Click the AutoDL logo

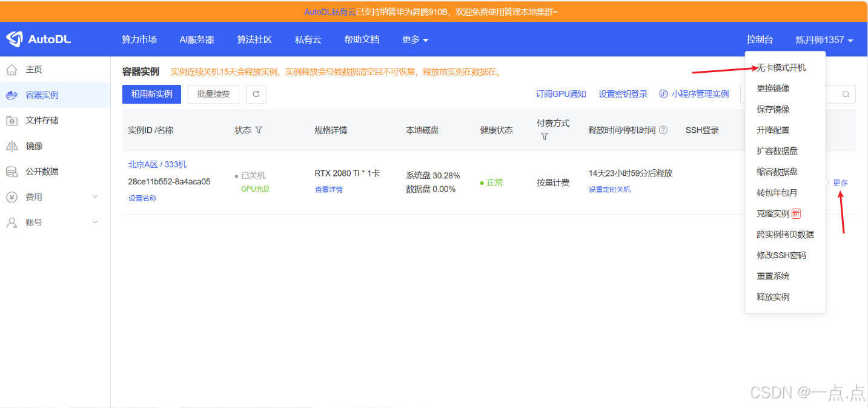(x=39, y=39)
